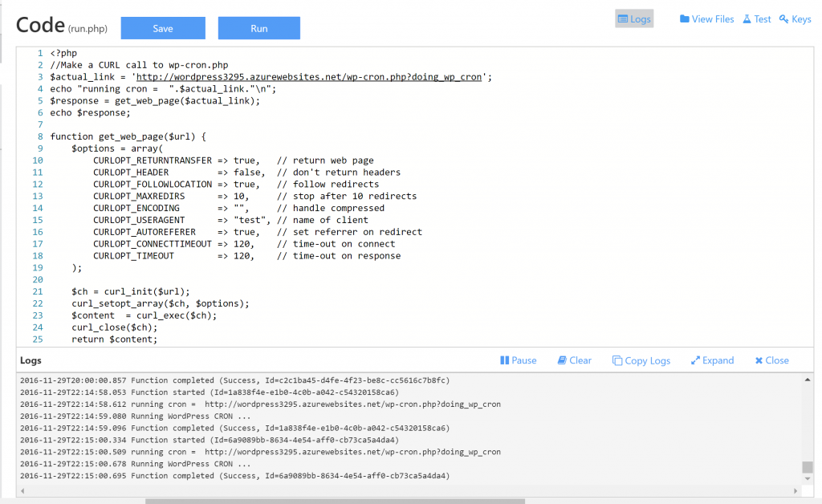The image size is (822, 504).
Task: Expand the Logs view to fullscreen
Action: (711, 360)
